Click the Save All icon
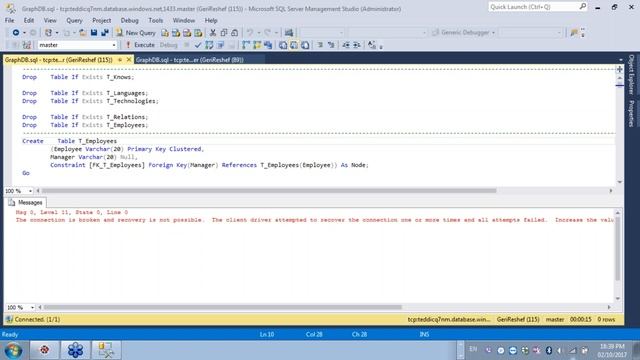Screen dimensions: 640x360 point(105,33)
